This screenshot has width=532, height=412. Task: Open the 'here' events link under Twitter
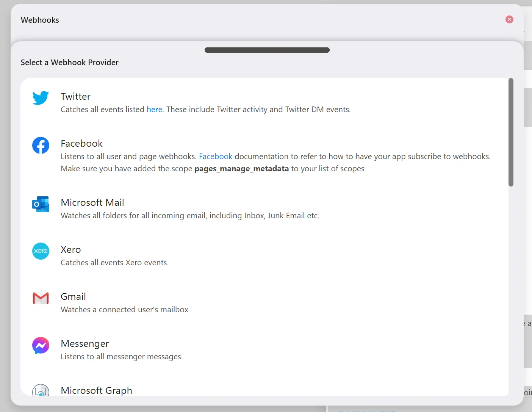[155, 110]
